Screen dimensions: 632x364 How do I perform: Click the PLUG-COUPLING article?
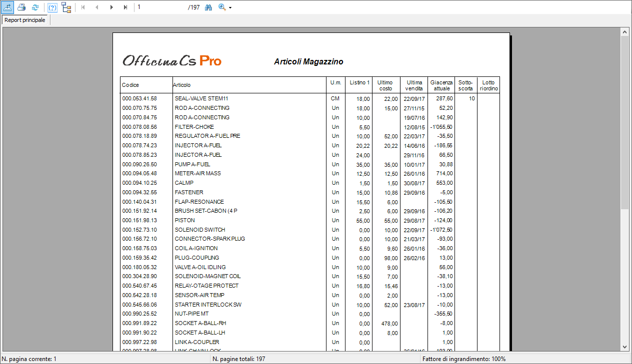point(197,258)
